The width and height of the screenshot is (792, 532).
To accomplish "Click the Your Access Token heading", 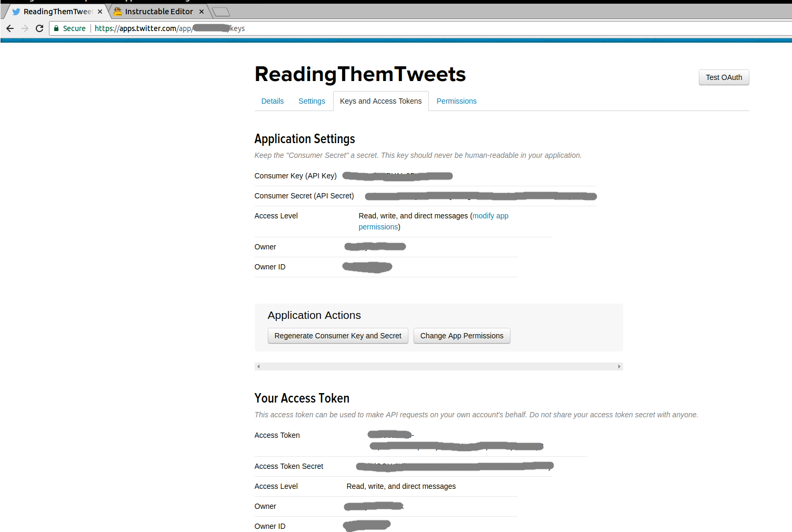I will (302, 398).
